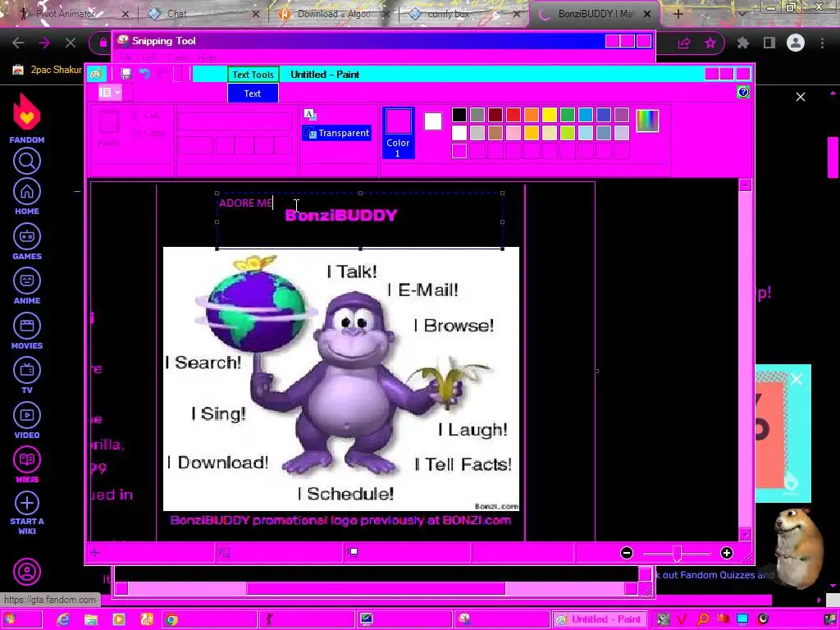Viewport: 840px width, 630px height.
Task: Select the Text ribbon tab
Action: tap(253, 94)
